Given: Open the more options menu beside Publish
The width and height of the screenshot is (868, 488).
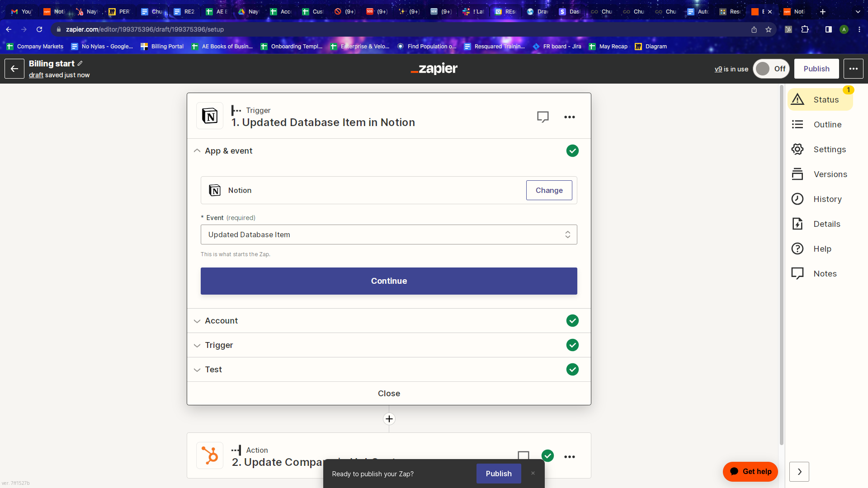Looking at the screenshot, I should point(853,69).
